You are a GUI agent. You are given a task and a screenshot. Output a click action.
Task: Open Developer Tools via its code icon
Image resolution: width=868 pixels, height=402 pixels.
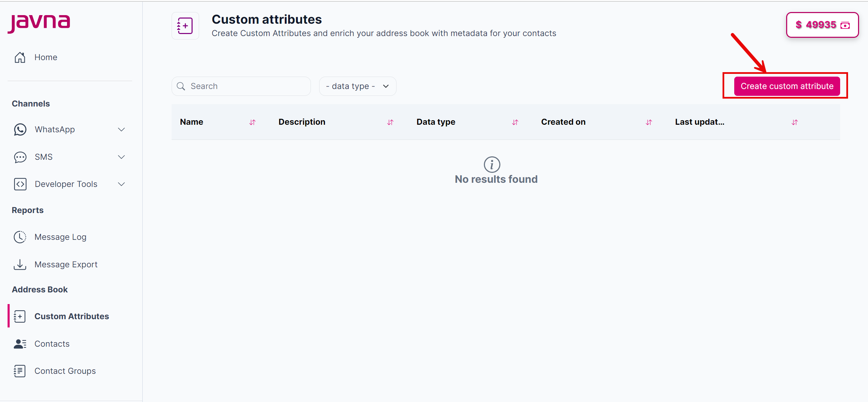pyautogui.click(x=20, y=184)
